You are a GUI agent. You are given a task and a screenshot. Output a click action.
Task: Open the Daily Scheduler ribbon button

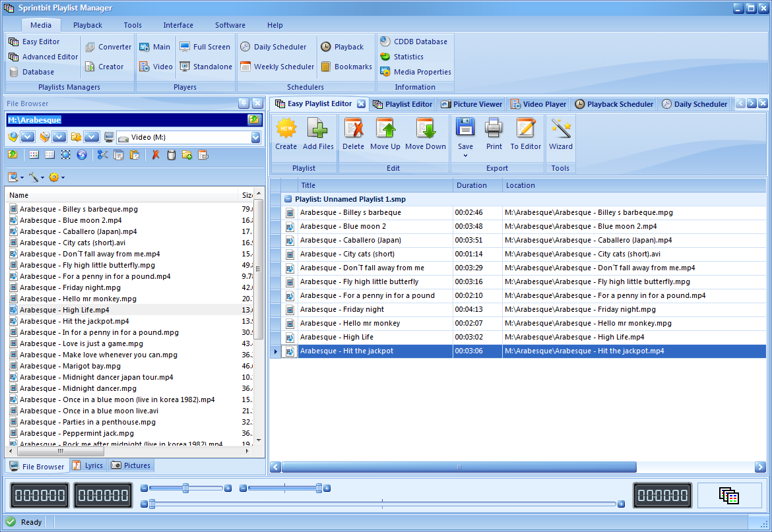coord(273,47)
